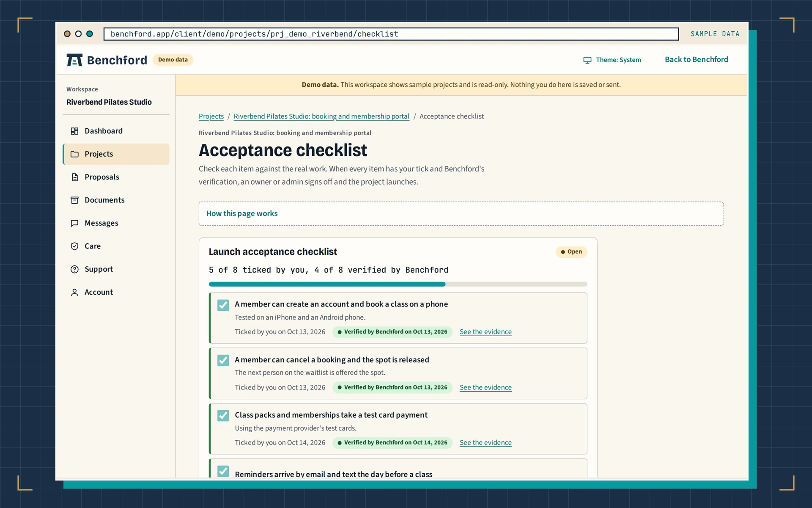Expand the 'How this page works' section
812x508 pixels.
(x=461, y=214)
